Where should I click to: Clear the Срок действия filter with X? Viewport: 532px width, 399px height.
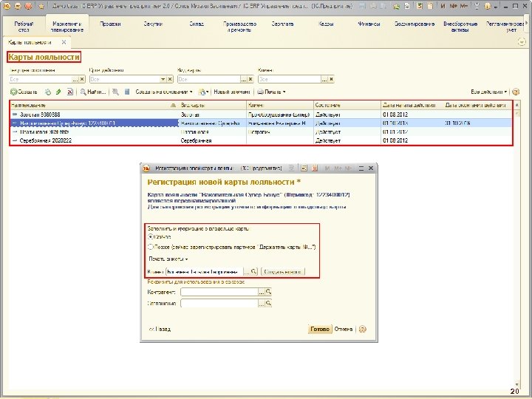(x=170, y=79)
